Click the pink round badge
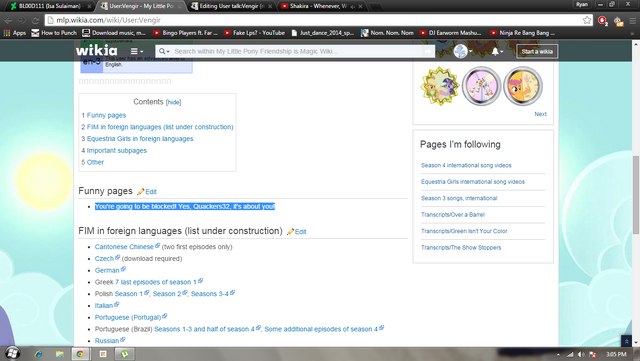Image resolution: width=640 pixels, height=361 pixels. (x=482, y=86)
